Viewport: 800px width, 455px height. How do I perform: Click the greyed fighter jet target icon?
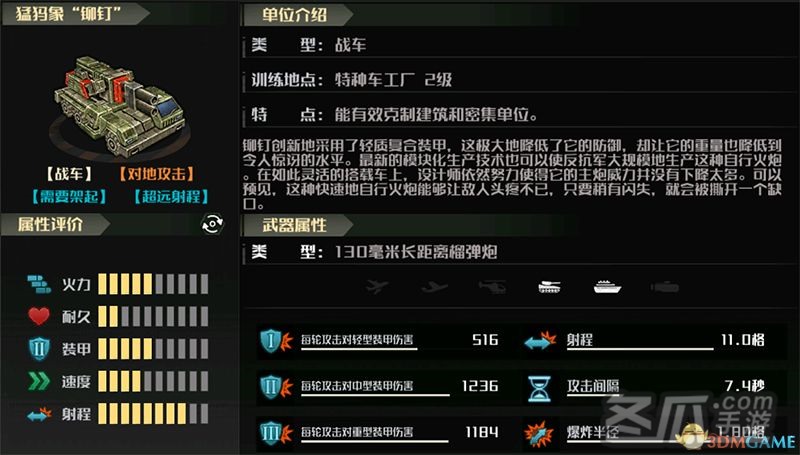click(377, 287)
